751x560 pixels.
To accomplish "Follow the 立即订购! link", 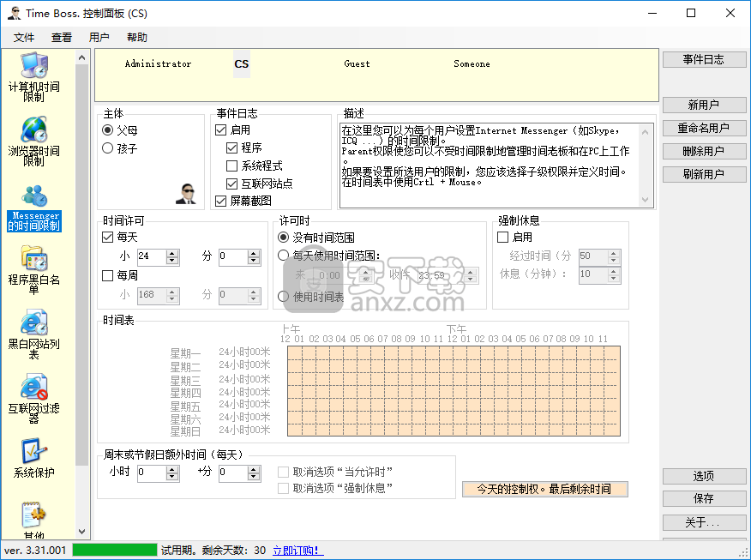I will click(x=297, y=551).
